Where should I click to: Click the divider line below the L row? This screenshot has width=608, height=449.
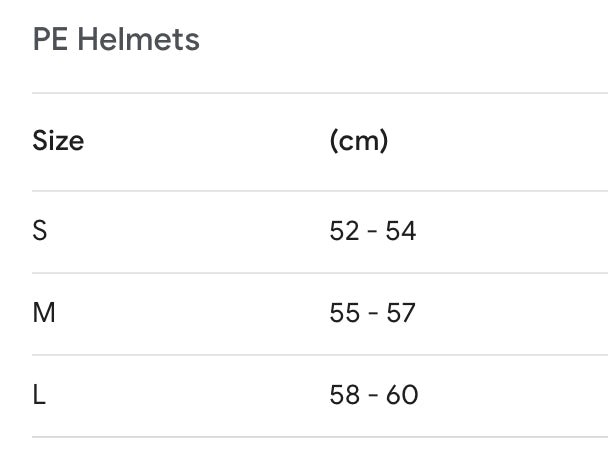(x=320, y=437)
